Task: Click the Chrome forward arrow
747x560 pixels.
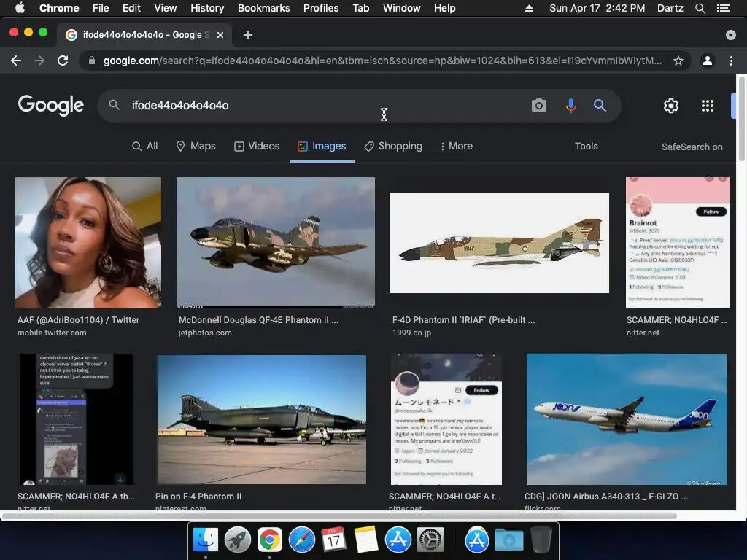Action: pos(39,61)
